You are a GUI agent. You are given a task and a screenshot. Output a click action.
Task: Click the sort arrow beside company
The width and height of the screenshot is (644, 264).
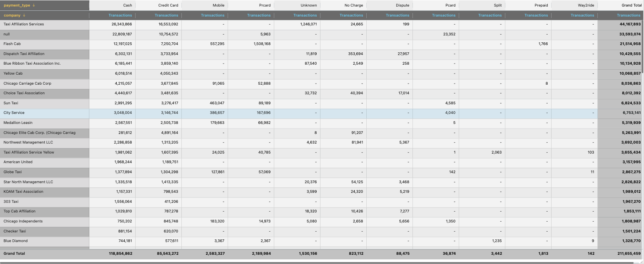(24, 15)
